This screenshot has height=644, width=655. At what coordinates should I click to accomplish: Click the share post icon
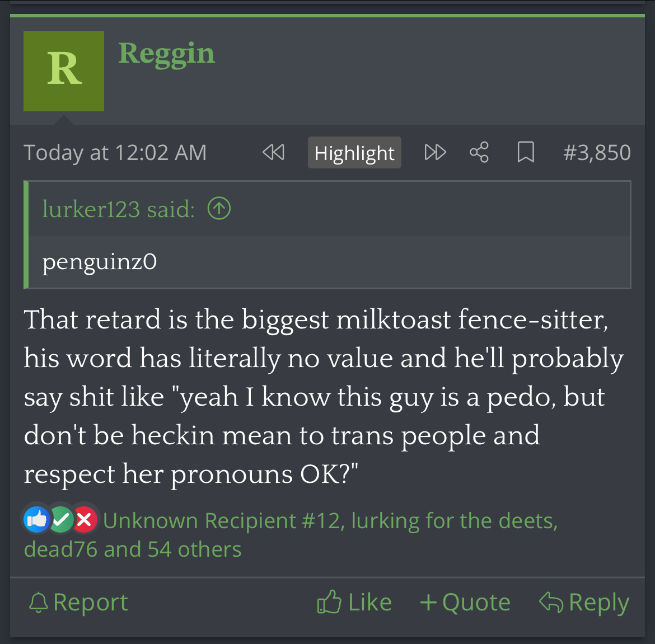479,152
